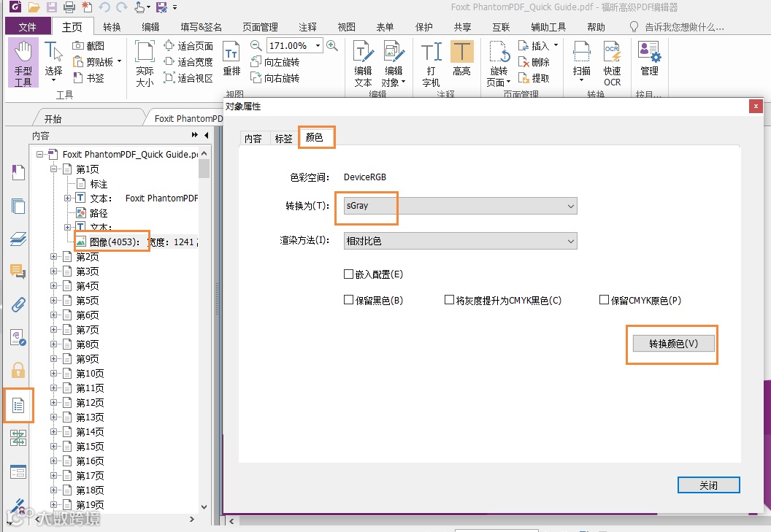Open the Manage (管理) plugin icon
Image resolution: width=771 pixels, height=532 pixels.
(x=649, y=59)
